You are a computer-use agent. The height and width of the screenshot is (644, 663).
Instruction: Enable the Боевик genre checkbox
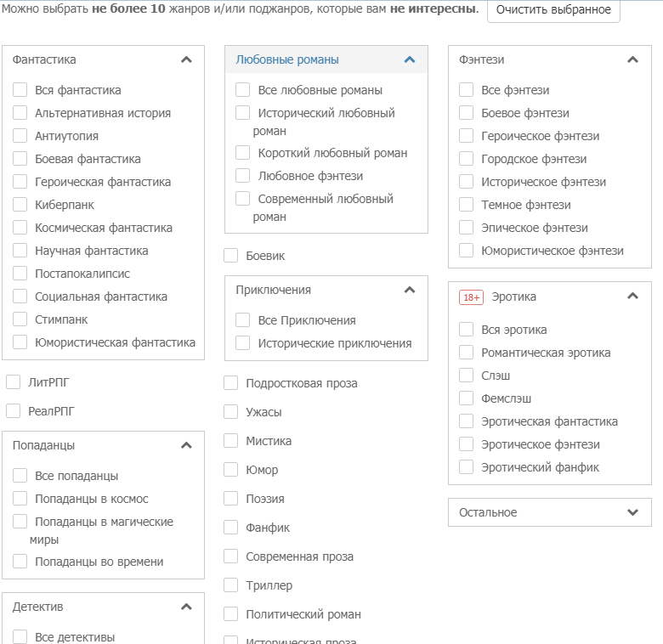[231, 256]
